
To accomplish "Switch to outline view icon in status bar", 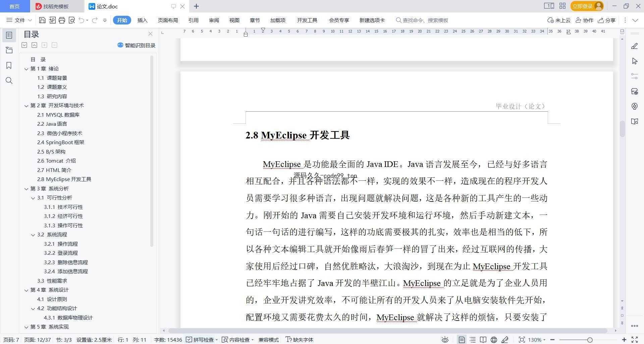I will (x=473, y=340).
